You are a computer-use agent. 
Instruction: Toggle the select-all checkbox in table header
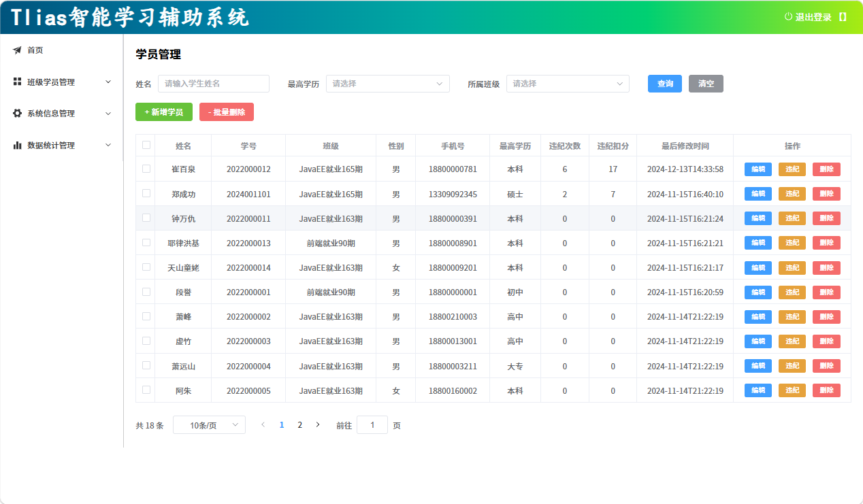[146, 145]
